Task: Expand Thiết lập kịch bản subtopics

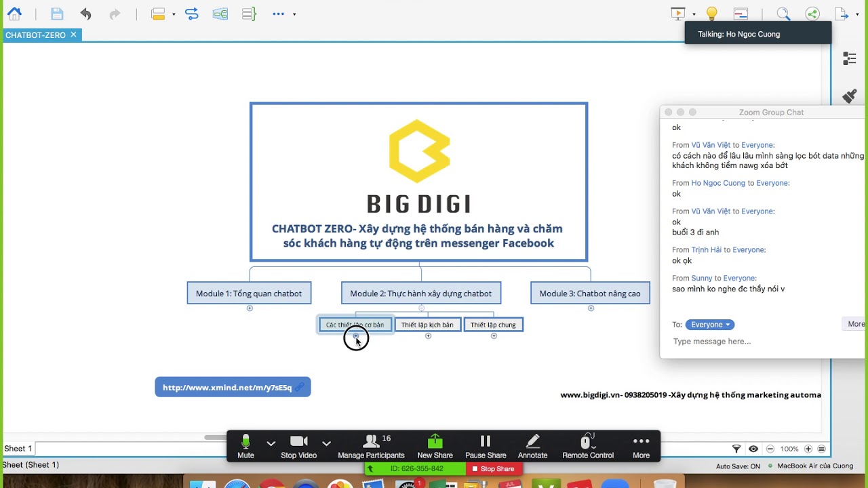Action: point(428,336)
